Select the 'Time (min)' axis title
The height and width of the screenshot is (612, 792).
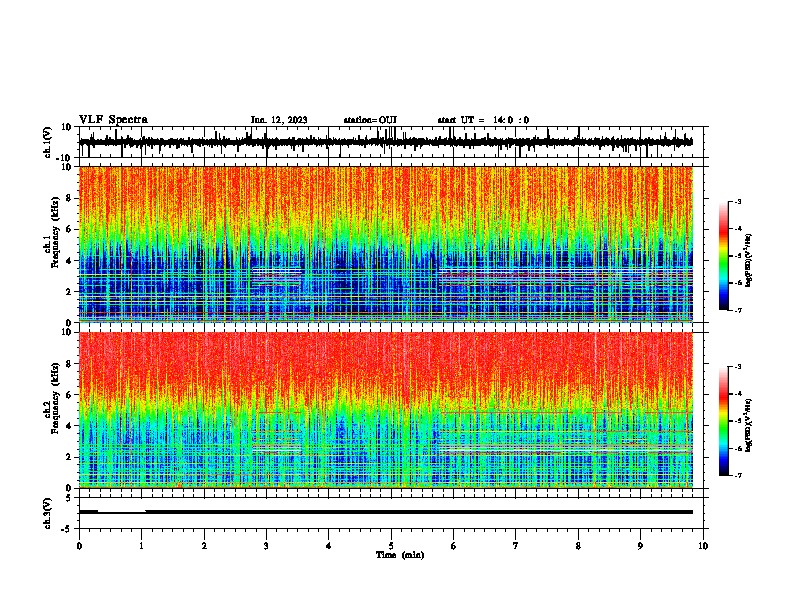(400, 555)
